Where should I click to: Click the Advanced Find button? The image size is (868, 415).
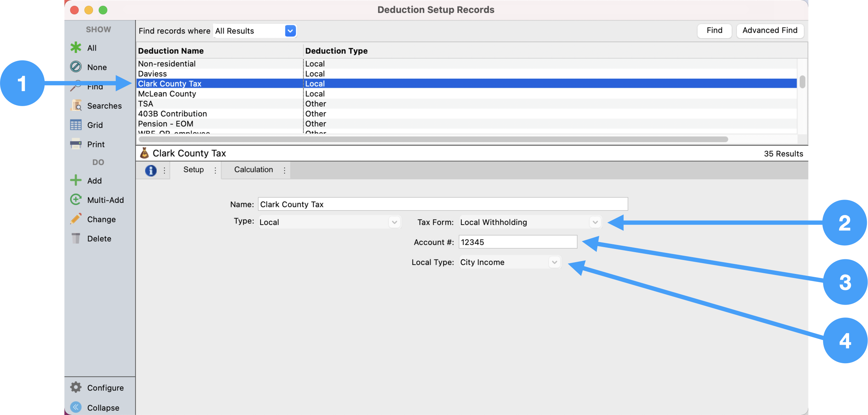[x=769, y=31]
